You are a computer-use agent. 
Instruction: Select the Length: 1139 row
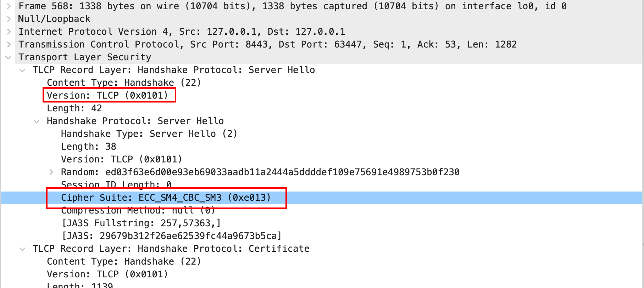coord(80,285)
